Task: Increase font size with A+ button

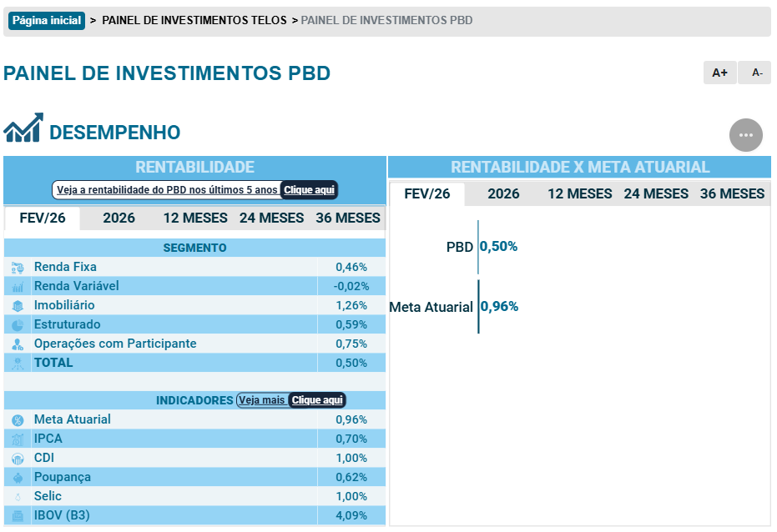Action: point(719,73)
